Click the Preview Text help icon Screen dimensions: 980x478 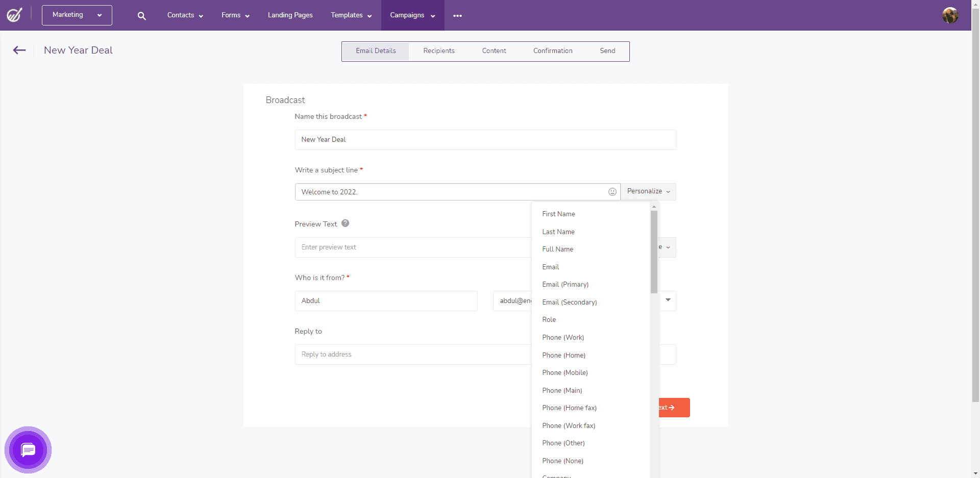[x=345, y=223]
